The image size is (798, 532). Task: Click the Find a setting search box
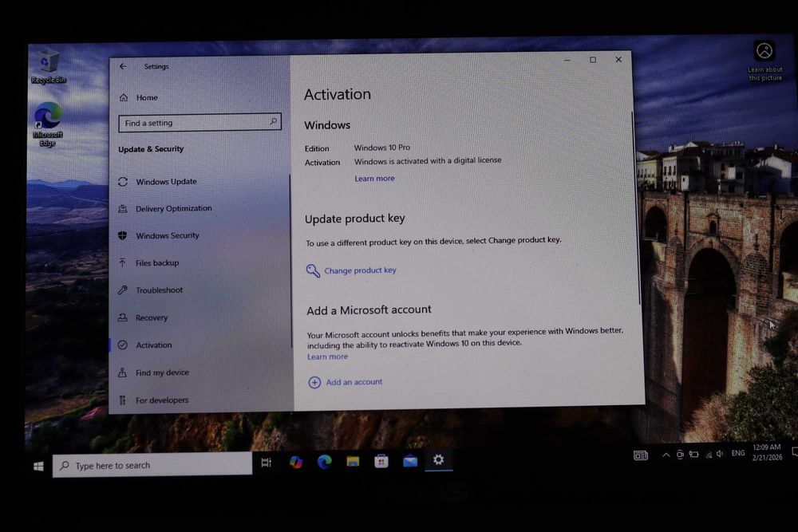click(199, 123)
